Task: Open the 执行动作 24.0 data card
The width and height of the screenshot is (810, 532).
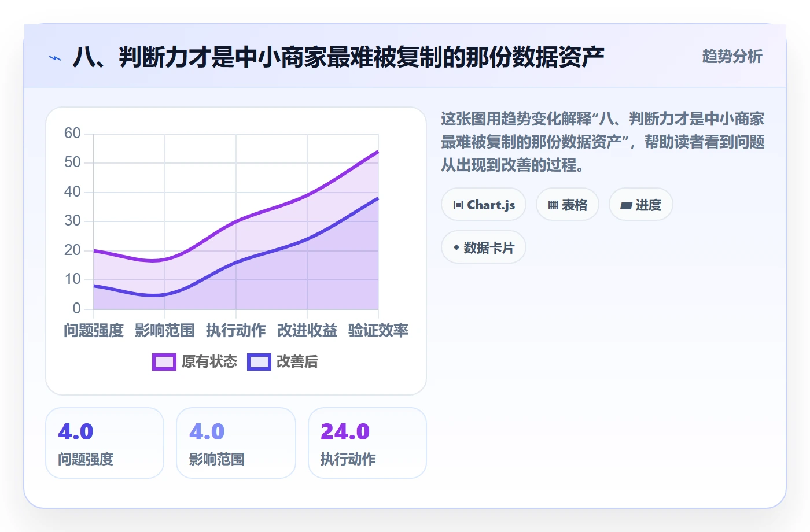Action: pos(367,443)
